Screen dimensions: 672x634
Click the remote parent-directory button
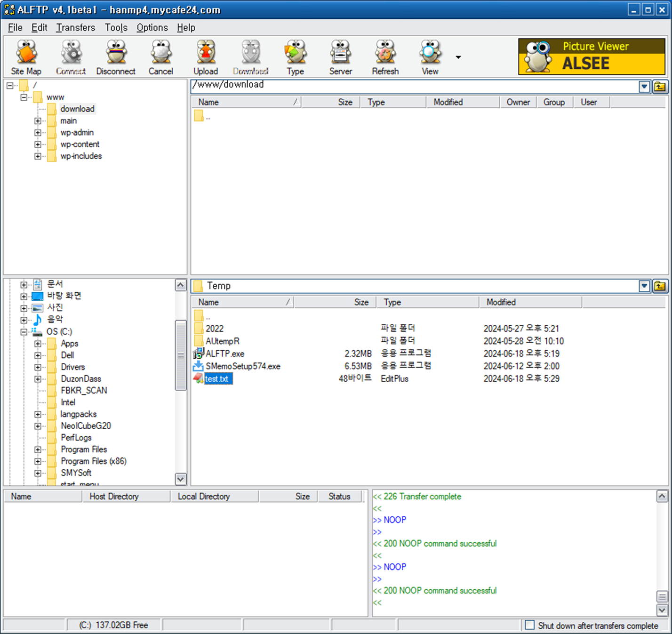(x=660, y=86)
